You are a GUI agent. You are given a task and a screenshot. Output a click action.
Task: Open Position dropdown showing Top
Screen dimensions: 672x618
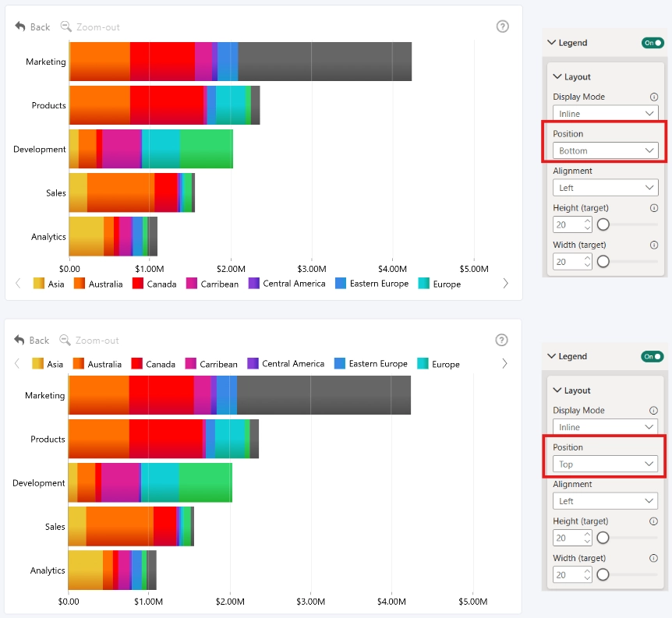pos(605,464)
